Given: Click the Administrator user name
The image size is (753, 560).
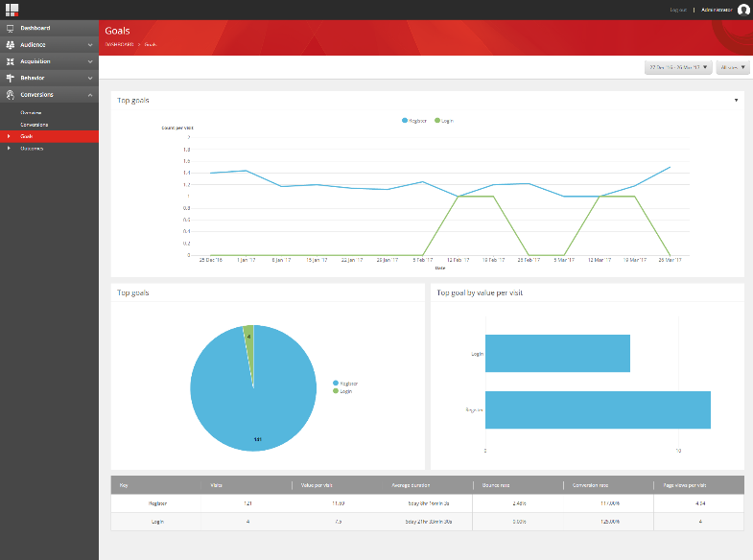Looking at the screenshot, I should 717,11.
